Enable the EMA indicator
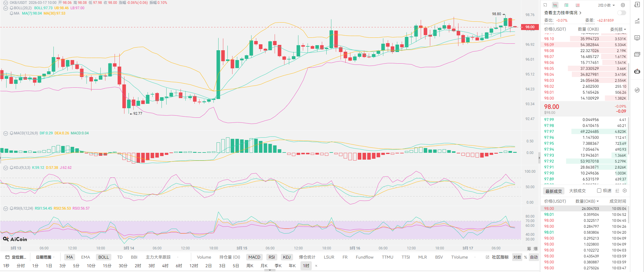644x272 pixels. coord(86,257)
